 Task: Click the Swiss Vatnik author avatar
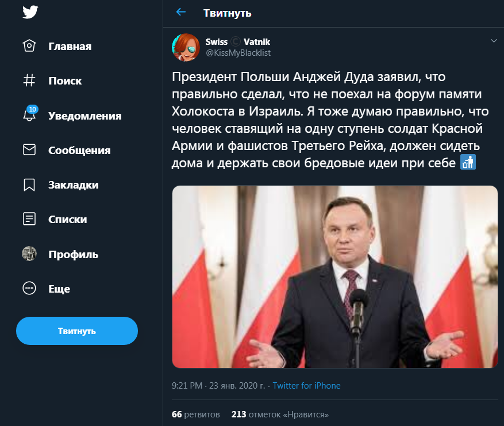click(x=186, y=47)
